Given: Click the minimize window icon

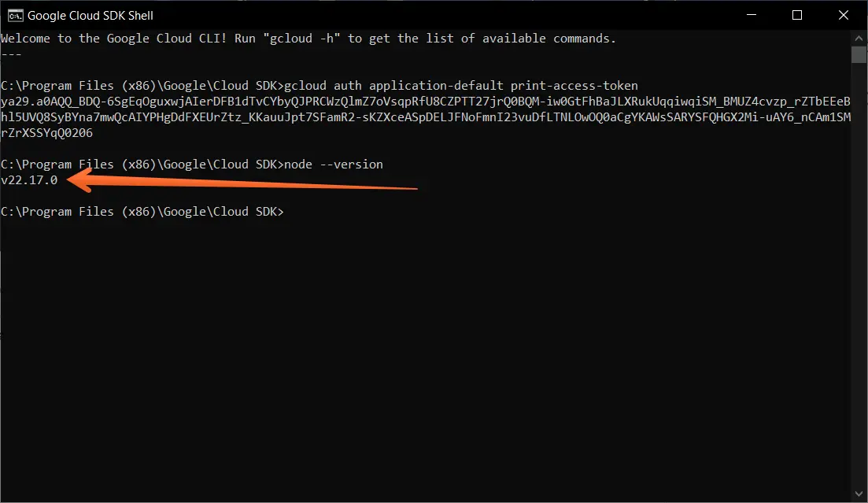Looking at the screenshot, I should 753,15.
